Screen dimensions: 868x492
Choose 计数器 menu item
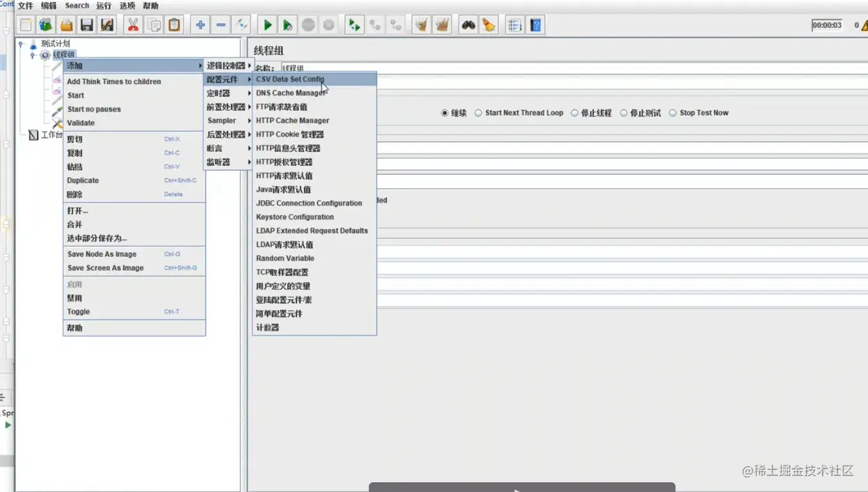coord(314,328)
